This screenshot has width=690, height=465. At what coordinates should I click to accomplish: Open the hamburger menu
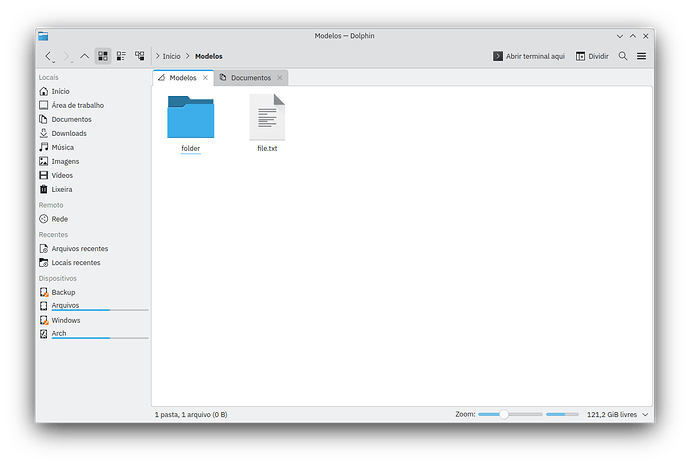point(642,56)
